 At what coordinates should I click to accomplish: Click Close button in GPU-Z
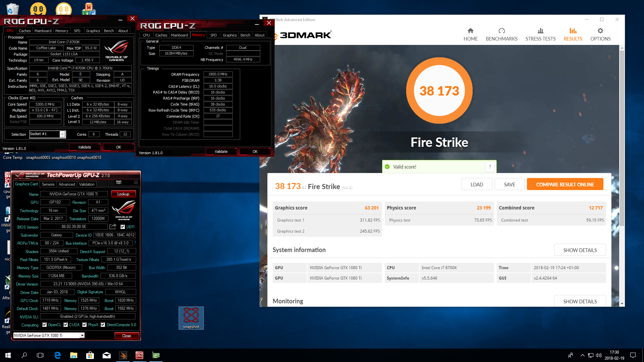pos(126,336)
